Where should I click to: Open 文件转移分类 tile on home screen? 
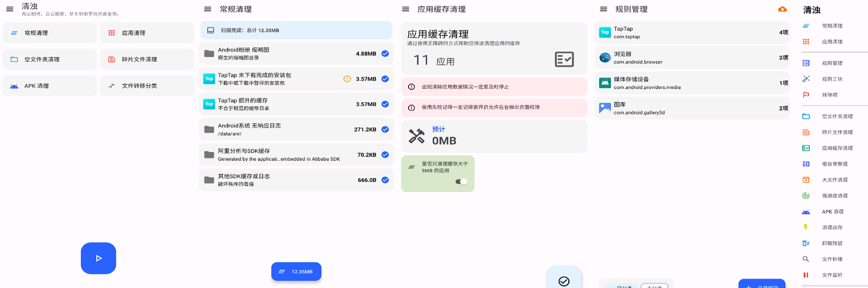[147, 86]
